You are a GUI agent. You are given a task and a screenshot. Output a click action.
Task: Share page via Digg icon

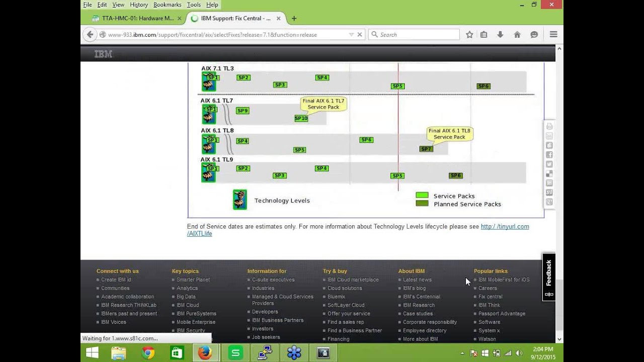[549, 145]
